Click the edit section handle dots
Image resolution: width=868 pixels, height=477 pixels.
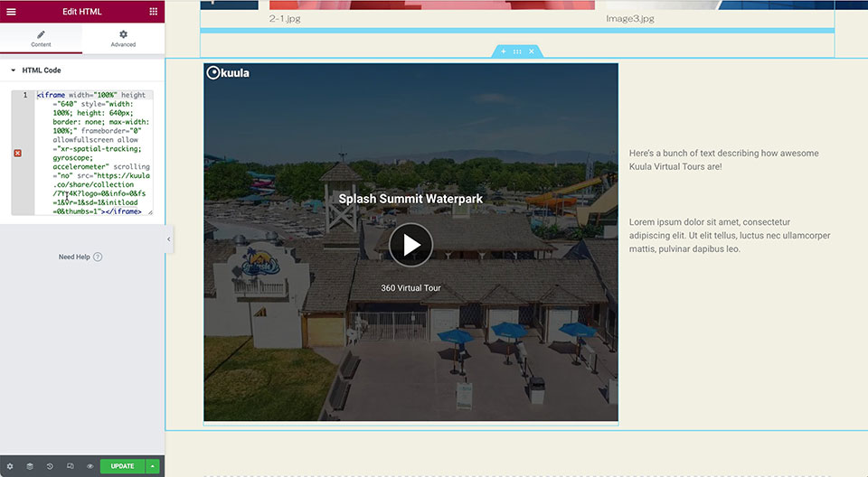point(517,51)
